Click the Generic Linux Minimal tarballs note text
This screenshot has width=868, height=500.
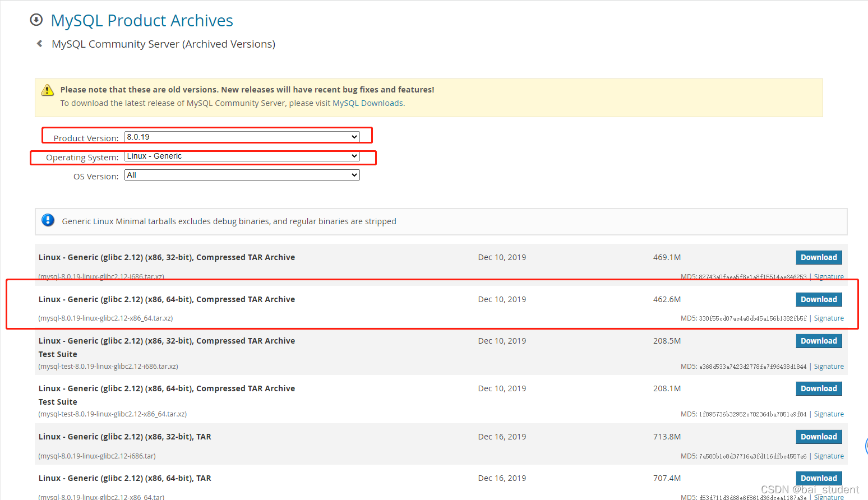click(229, 221)
